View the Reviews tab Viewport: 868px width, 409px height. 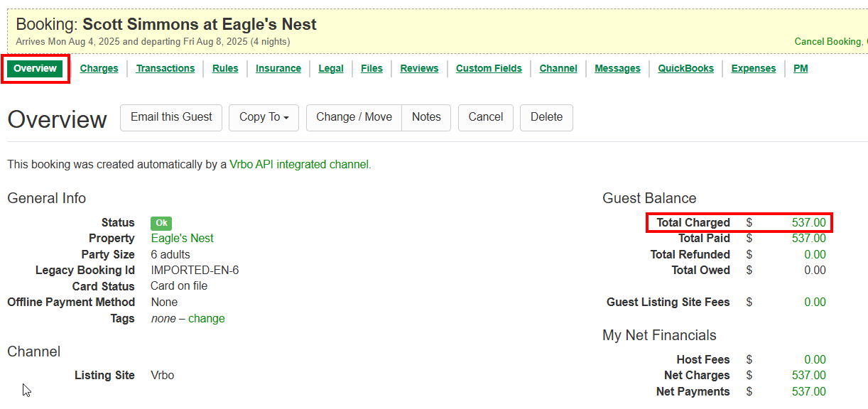point(419,69)
